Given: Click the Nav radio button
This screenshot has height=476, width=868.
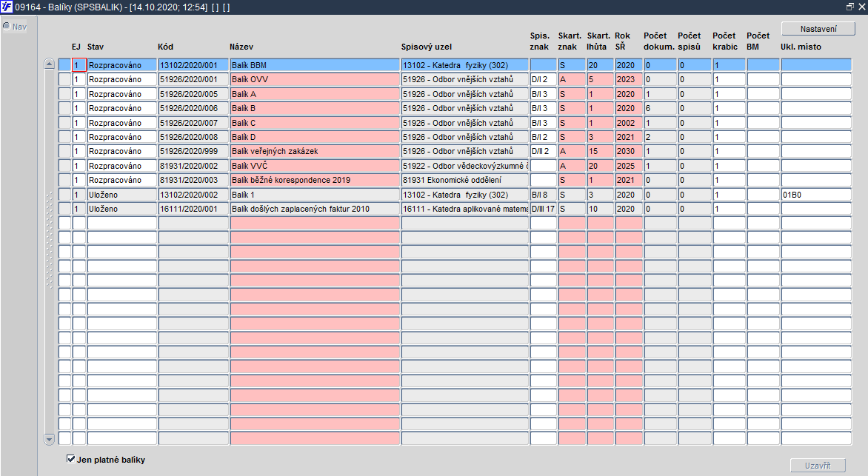Looking at the screenshot, I should [7, 26].
